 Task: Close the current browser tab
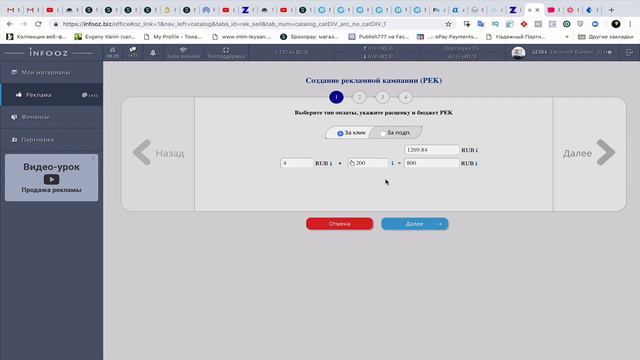click(538, 10)
